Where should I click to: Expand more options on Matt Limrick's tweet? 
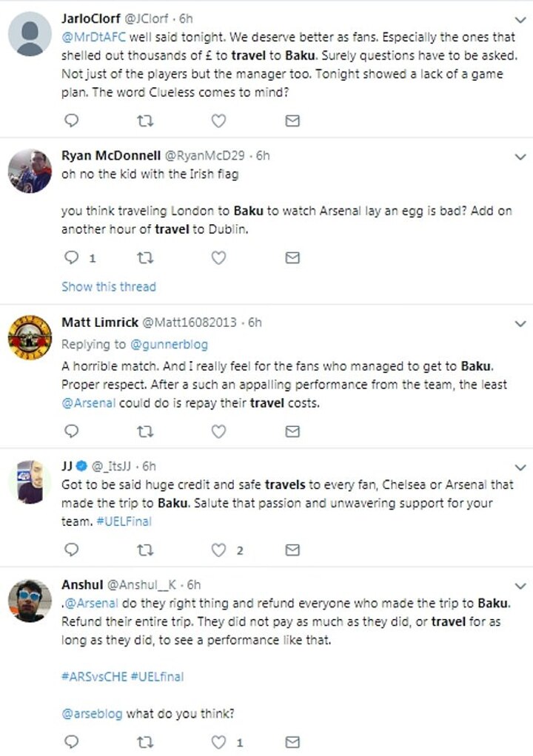[x=520, y=323]
